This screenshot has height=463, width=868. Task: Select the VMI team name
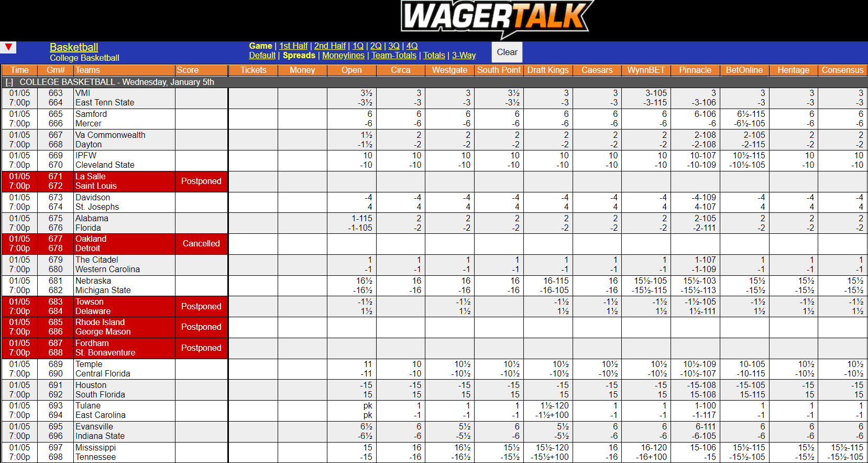point(83,93)
